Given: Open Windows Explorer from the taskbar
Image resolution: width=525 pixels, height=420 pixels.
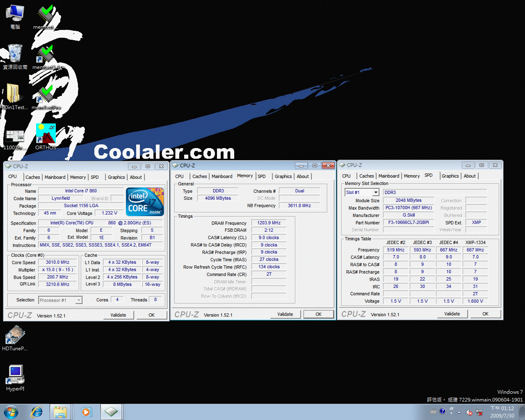Looking at the screenshot, I should click(x=60, y=412).
